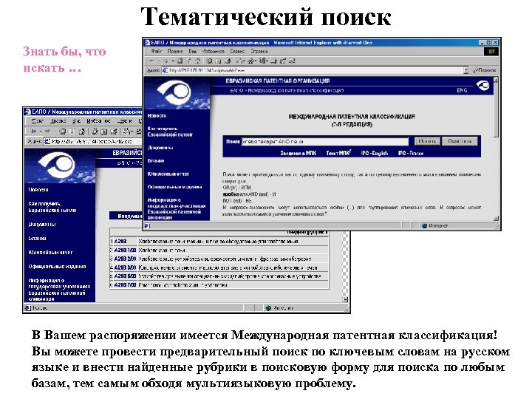The width and height of the screenshot is (532, 399).
Task: Click Search icon in rear browser toolbar
Action: tap(95, 131)
